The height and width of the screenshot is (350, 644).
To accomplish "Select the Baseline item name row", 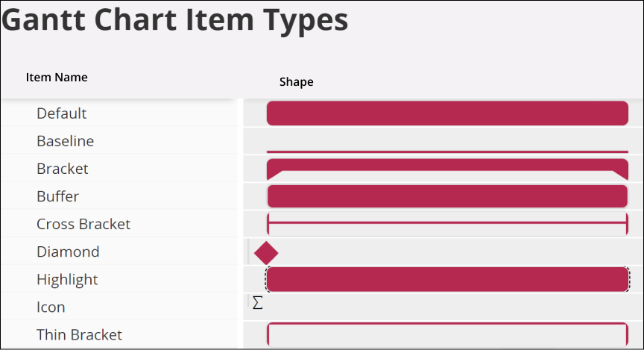I will pyautogui.click(x=66, y=141).
